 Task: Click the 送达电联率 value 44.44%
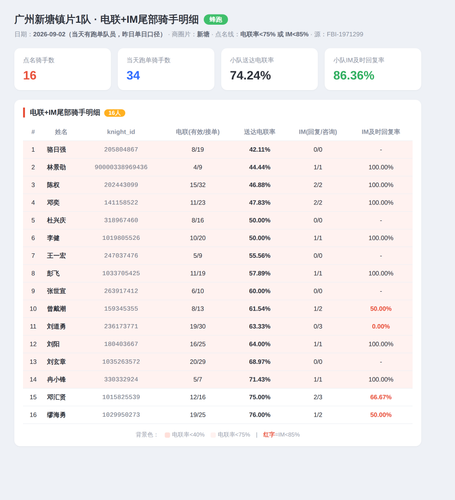[260, 167]
